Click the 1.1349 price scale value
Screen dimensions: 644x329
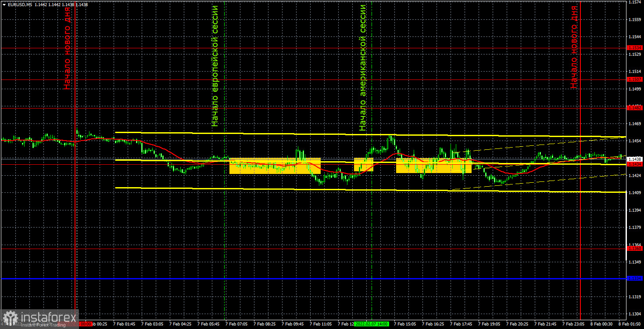pos(635,262)
